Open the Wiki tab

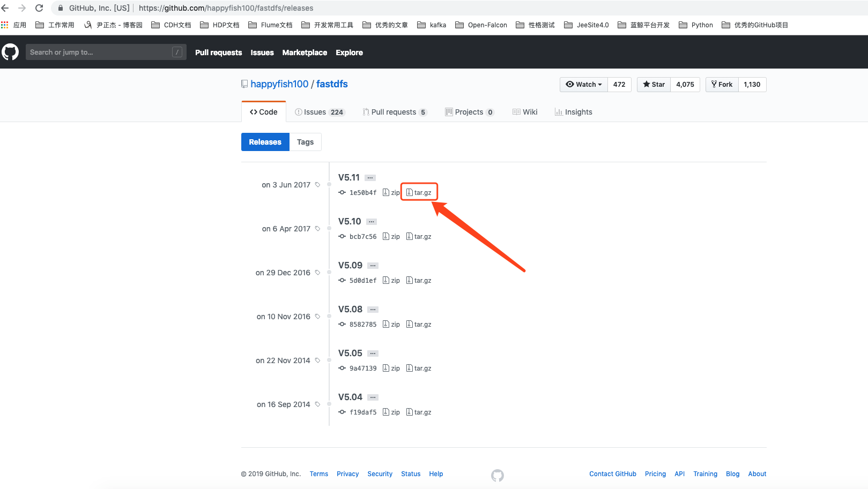(525, 112)
